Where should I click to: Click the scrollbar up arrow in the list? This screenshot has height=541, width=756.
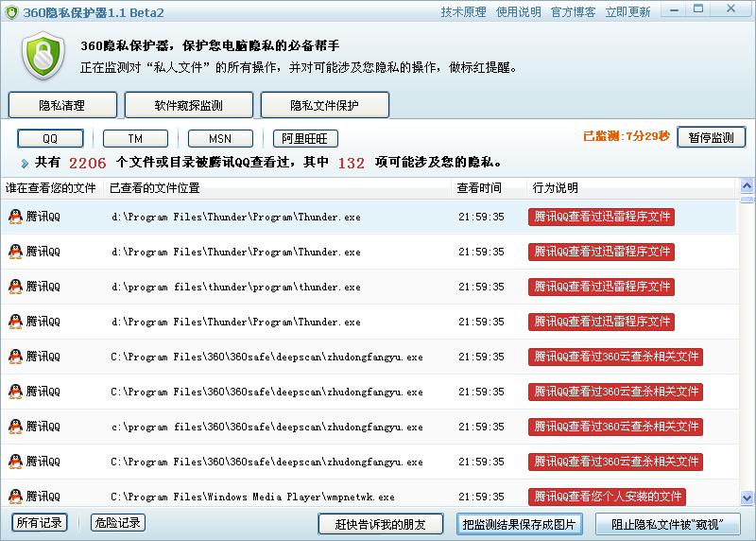click(x=747, y=185)
